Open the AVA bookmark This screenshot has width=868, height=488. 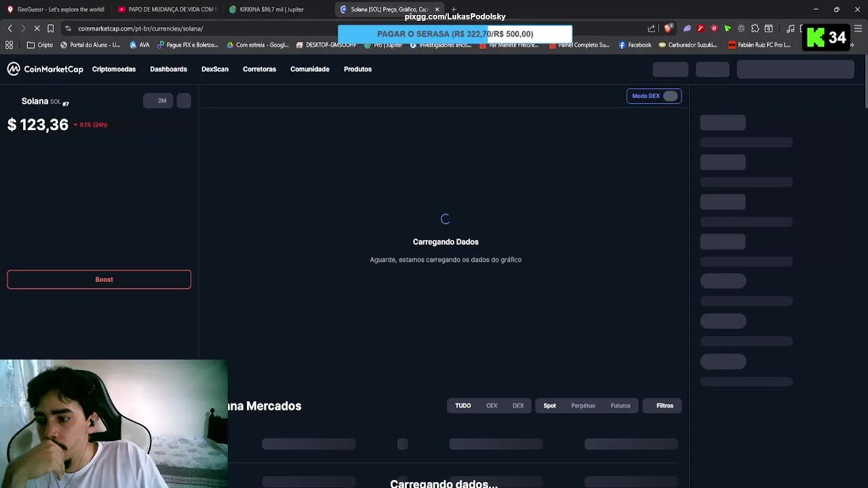click(139, 45)
